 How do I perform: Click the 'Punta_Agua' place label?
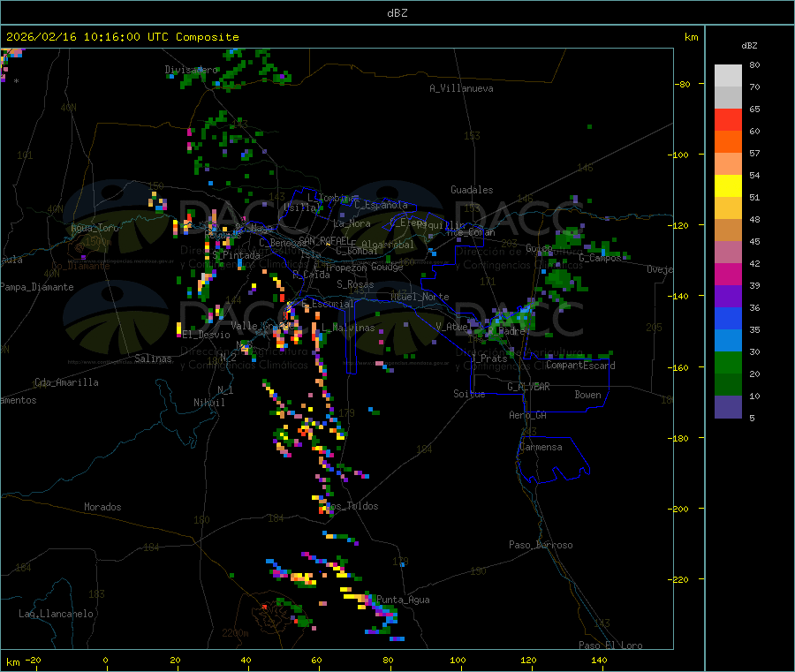point(403,600)
